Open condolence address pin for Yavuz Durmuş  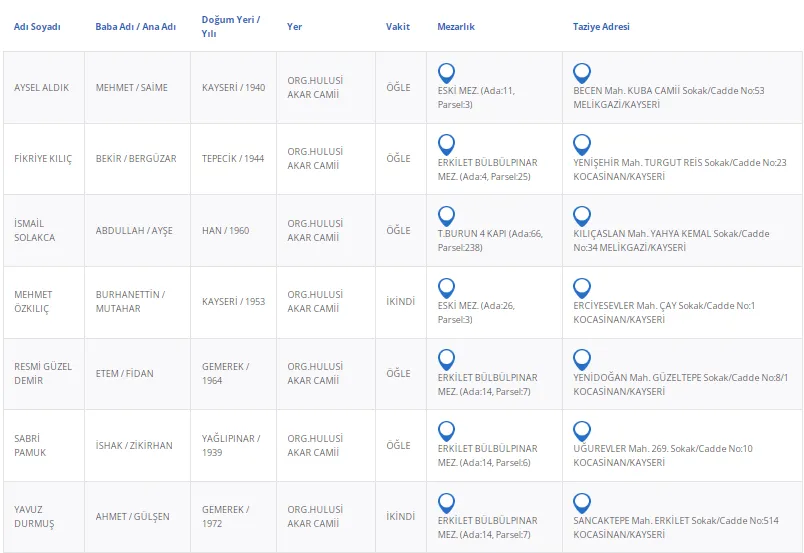click(581, 503)
